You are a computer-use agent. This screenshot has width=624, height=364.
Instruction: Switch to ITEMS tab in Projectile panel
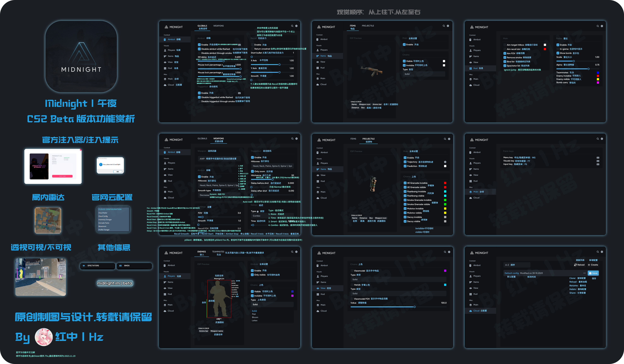point(353,139)
